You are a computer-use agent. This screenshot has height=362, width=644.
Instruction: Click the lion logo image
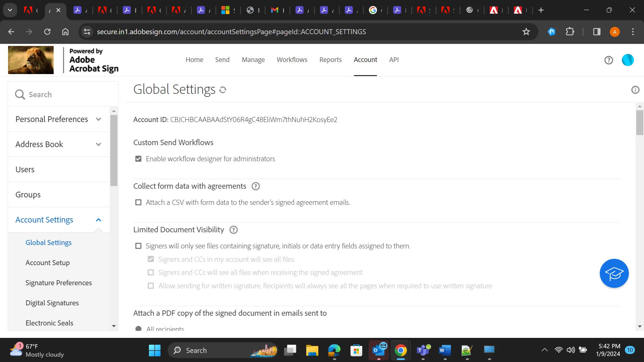(x=31, y=60)
